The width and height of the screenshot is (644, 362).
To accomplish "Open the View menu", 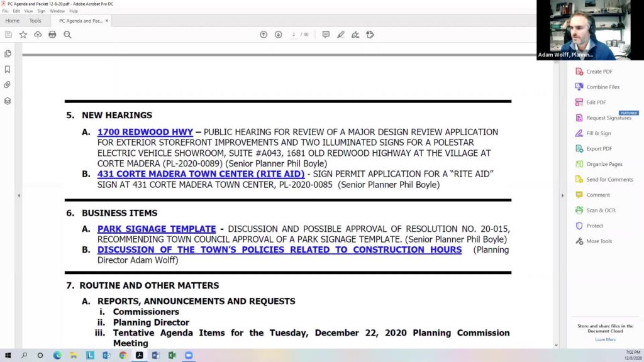I will 28,11.
